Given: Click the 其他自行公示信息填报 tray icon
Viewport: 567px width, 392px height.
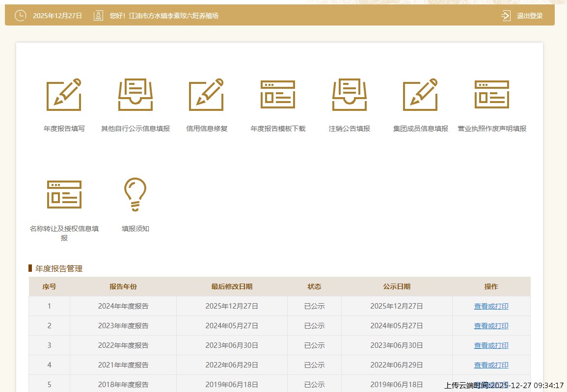Looking at the screenshot, I should [135, 95].
